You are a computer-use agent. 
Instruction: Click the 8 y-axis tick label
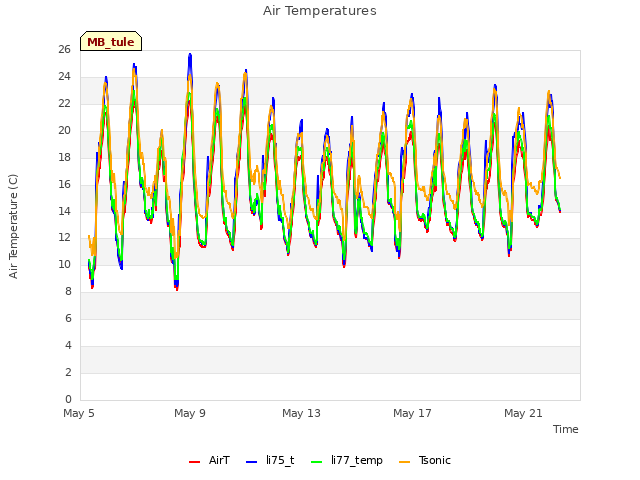point(68,291)
